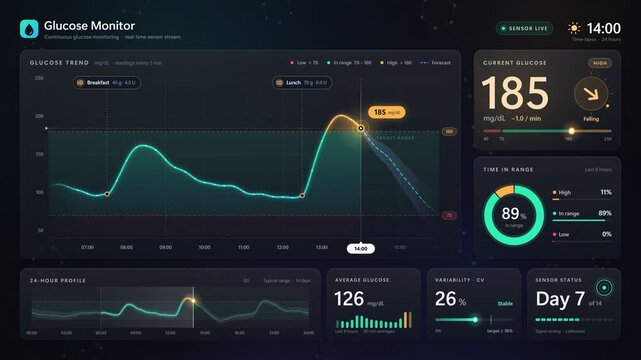Click the 'GLUCOSE TREND' heading
The height and width of the screenshot is (360, 641).
point(59,63)
